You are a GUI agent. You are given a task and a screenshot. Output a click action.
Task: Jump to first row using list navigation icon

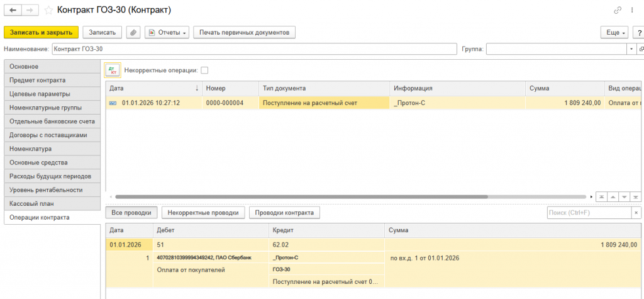[x=601, y=196]
